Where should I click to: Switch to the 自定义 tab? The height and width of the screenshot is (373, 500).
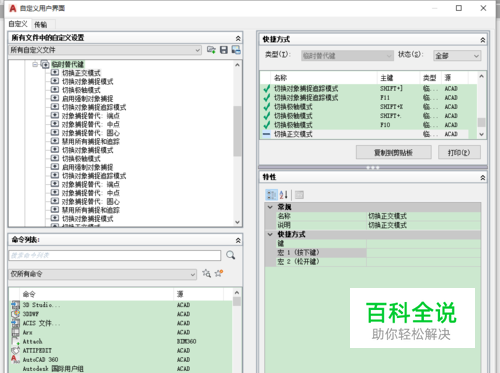coord(18,24)
